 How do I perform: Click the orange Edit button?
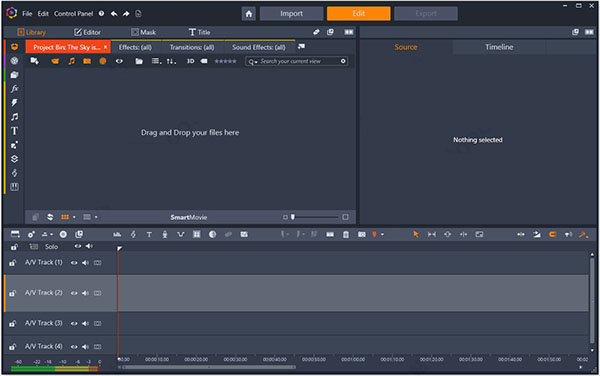359,13
